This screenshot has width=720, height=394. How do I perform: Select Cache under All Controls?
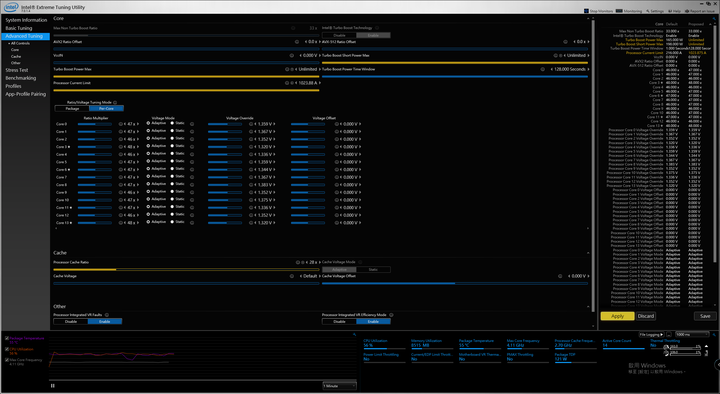pyautogui.click(x=16, y=56)
